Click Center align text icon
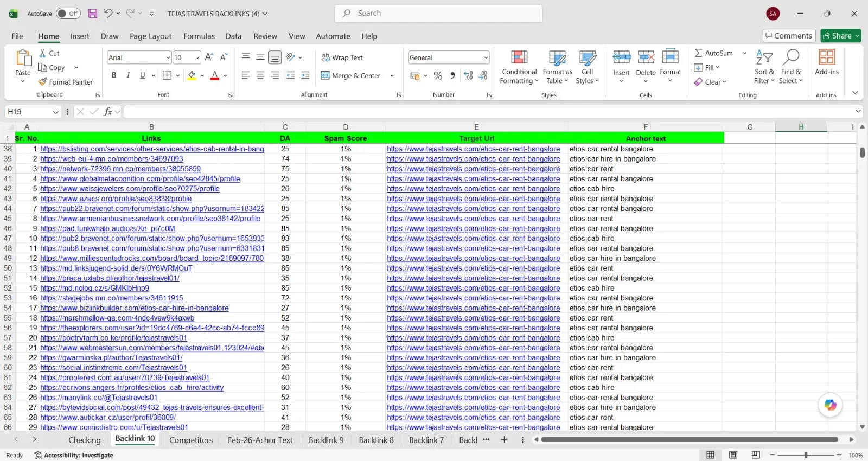868x461 pixels. [x=260, y=75]
